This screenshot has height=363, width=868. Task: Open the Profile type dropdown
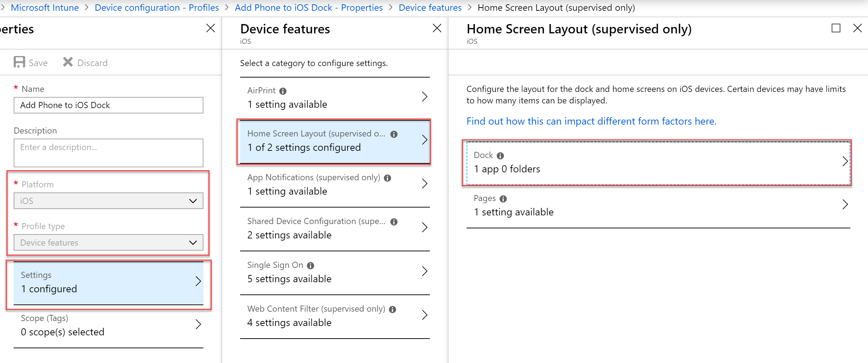pos(109,242)
